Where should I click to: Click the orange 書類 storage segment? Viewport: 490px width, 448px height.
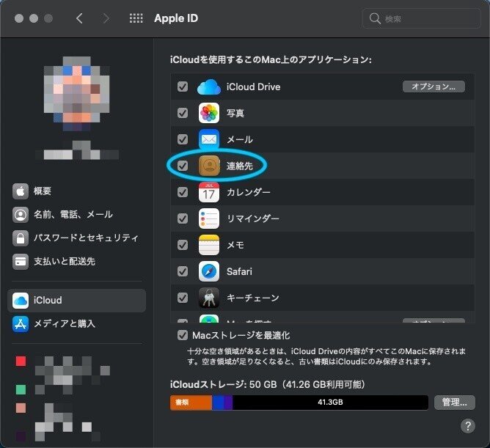(191, 403)
